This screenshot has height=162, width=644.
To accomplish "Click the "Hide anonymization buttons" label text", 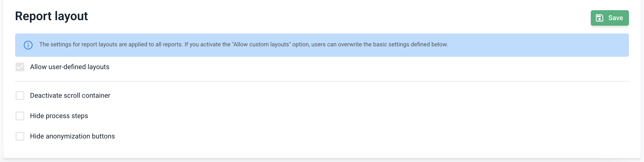I will pos(72,136).
